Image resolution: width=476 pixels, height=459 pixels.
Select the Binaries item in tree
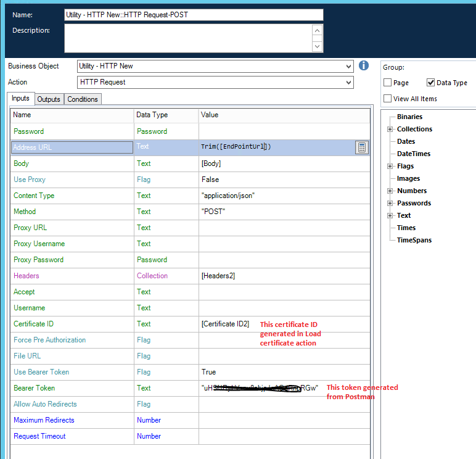[409, 117]
